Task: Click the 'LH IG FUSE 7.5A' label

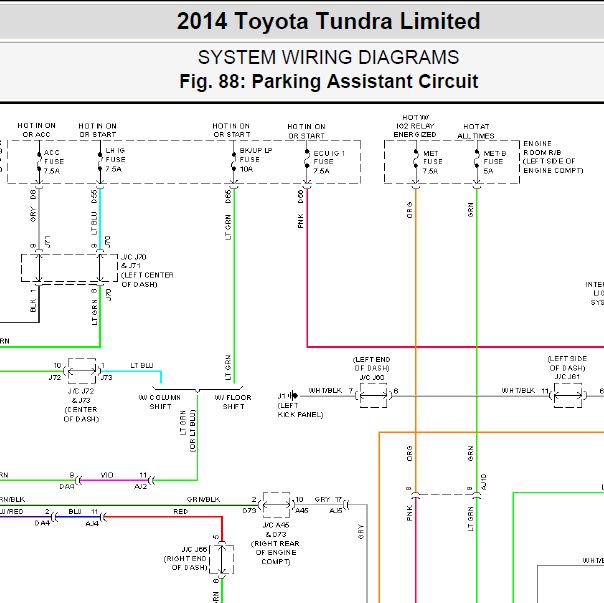Action: point(116,160)
